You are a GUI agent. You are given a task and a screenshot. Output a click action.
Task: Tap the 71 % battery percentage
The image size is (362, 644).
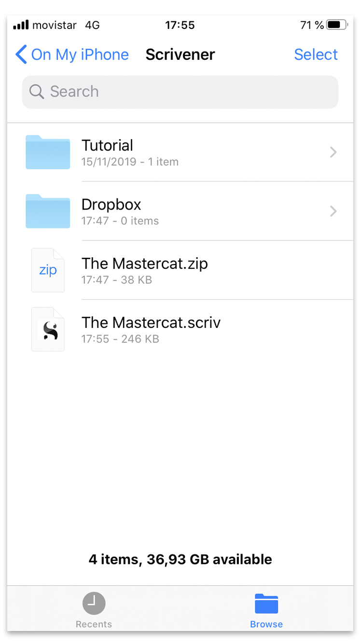pyautogui.click(x=312, y=25)
